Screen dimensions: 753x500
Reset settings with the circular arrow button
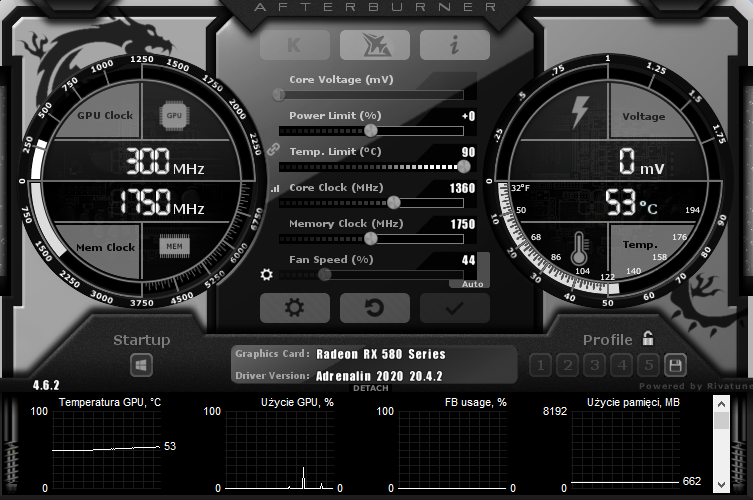(x=375, y=308)
